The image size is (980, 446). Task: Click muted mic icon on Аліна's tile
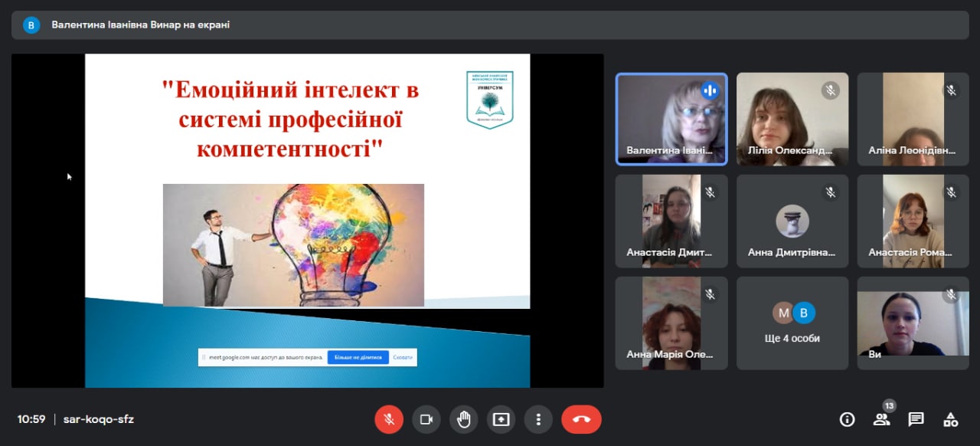[x=951, y=90]
